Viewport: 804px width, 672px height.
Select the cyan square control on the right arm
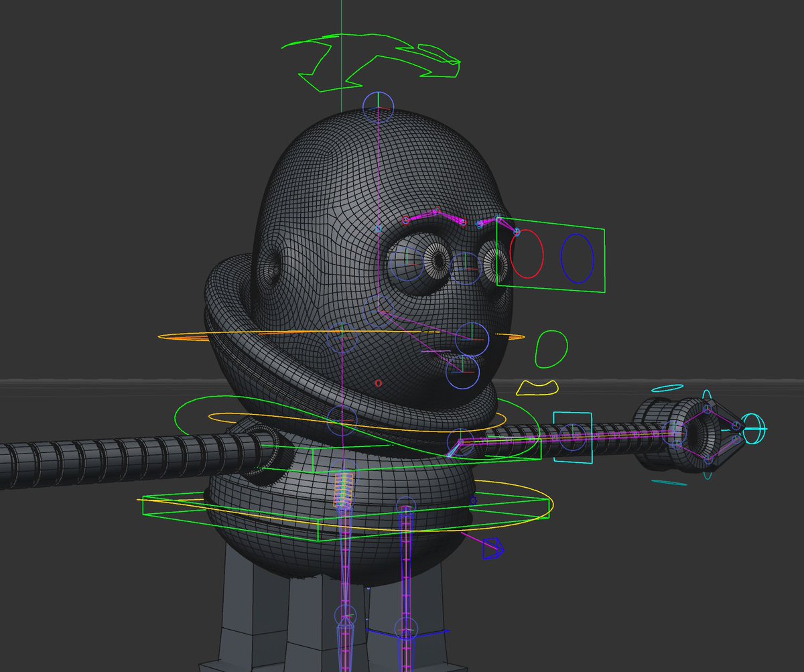pyautogui.click(x=573, y=438)
